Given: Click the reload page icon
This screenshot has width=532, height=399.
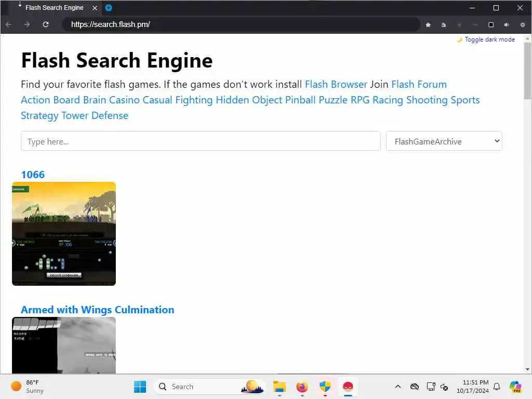Looking at the screenshot, I should pyautogui.click(x=46, y=24).
